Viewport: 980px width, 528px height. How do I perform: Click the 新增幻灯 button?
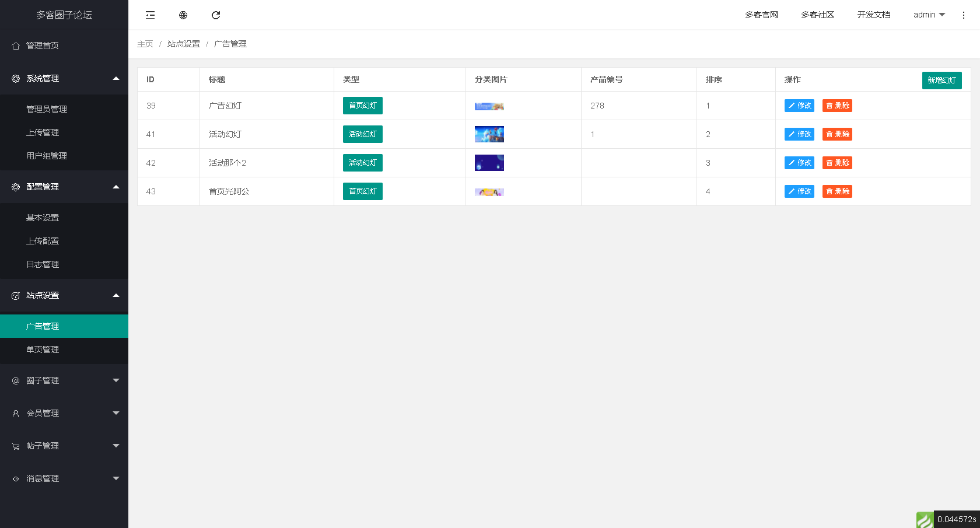[942, 81]
